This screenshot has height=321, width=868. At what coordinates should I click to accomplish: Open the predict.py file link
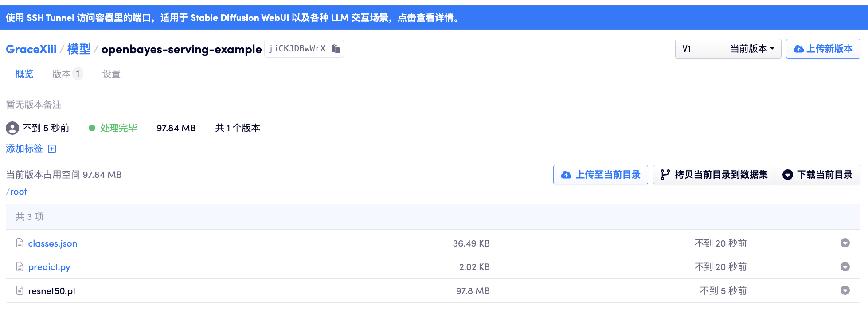49,267
